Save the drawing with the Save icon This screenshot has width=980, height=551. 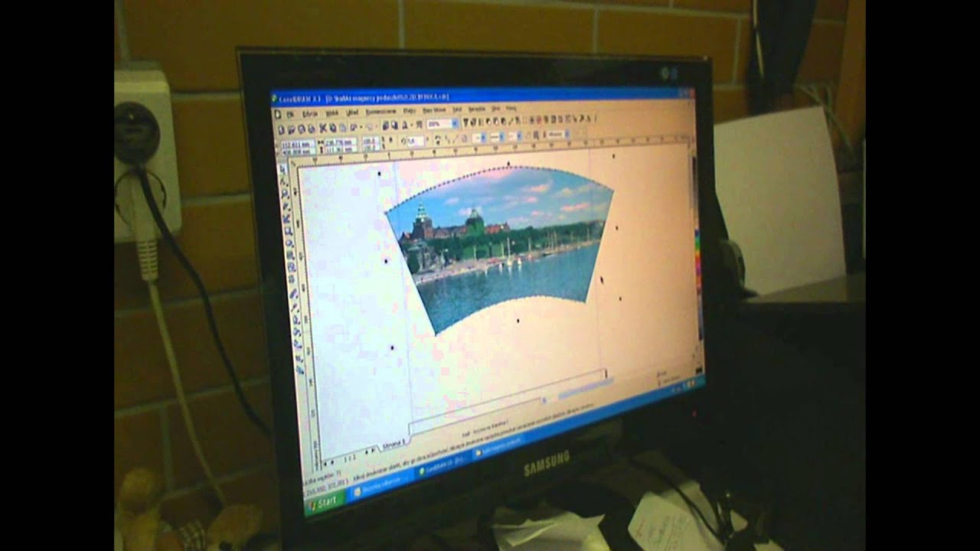(x=302, y=129)
